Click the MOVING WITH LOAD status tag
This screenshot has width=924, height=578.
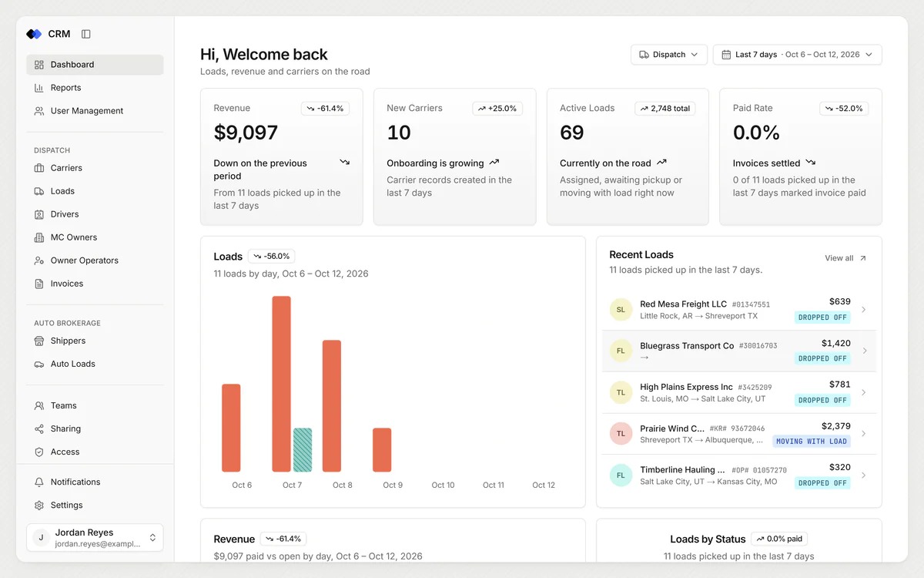(x=812, y=442)
